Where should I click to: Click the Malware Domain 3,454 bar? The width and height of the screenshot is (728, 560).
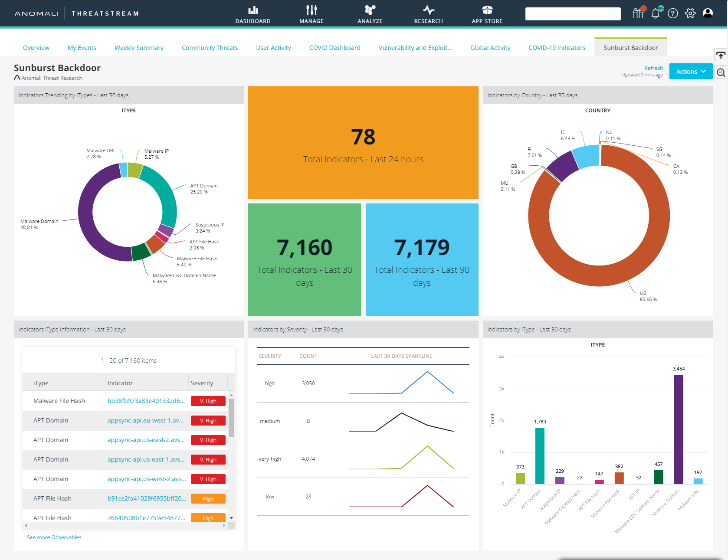click(679, 429)
